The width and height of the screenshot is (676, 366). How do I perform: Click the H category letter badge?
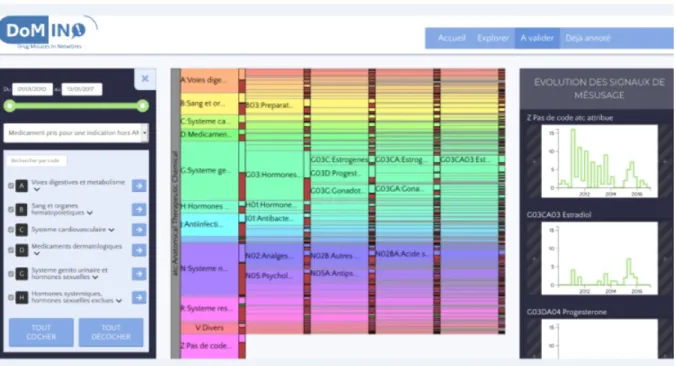(22, 297)
